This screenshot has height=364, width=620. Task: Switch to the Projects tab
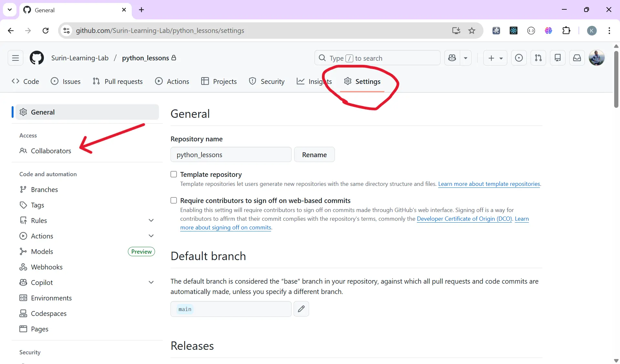[219, 81]
